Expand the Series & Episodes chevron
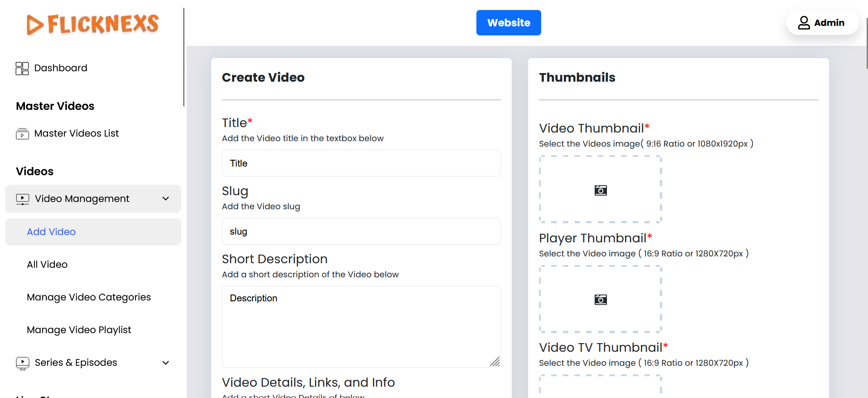This screenshot has height=398, width=868. [x=166, y=363]
